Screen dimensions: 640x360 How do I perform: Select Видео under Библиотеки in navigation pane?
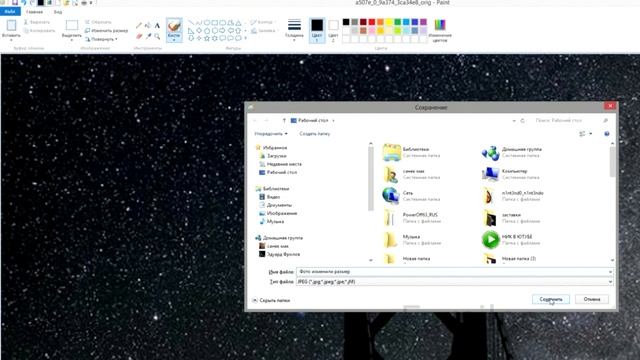(273, 197)
